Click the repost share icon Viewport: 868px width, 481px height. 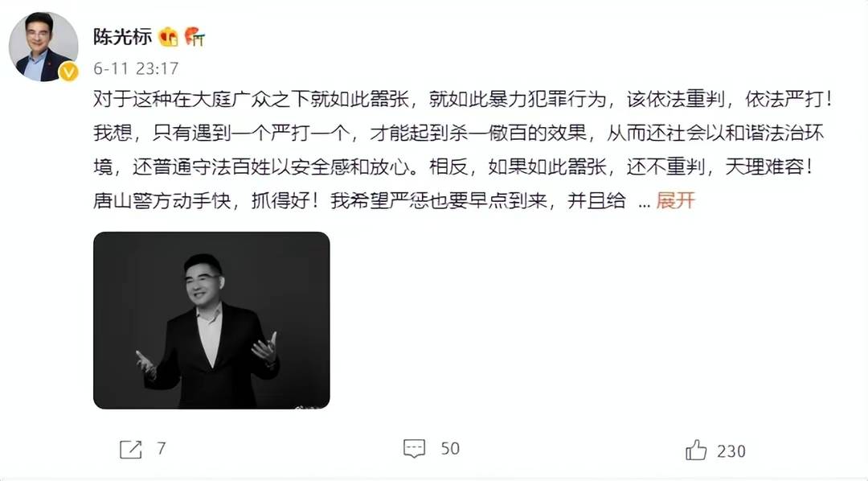pos(131,449)
